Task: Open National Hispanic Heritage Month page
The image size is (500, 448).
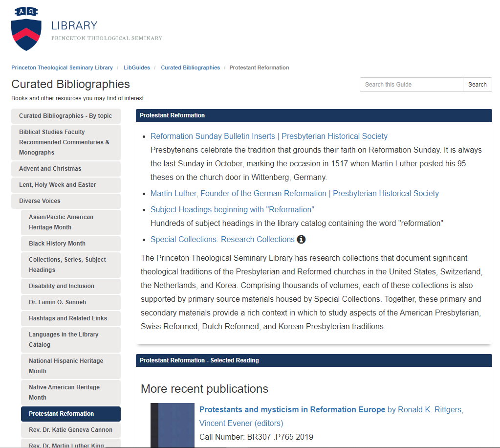Action: click(x=71, y=366)
